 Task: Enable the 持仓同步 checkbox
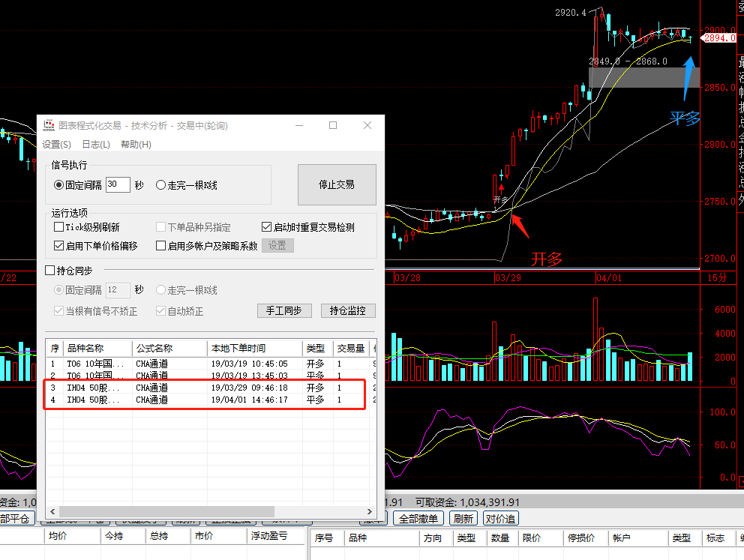coord(69,271)
